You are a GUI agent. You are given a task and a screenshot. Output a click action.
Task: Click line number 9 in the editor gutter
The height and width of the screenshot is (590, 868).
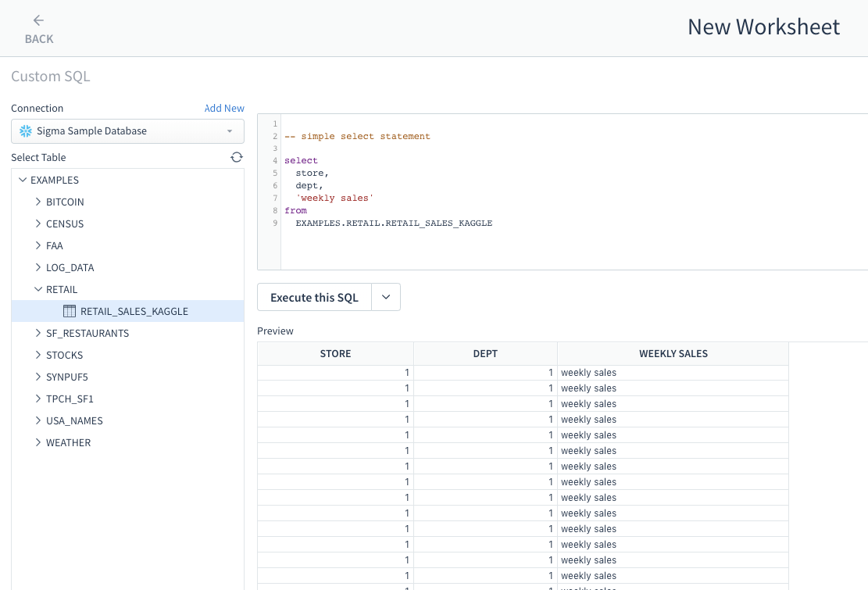pos(275,223)
